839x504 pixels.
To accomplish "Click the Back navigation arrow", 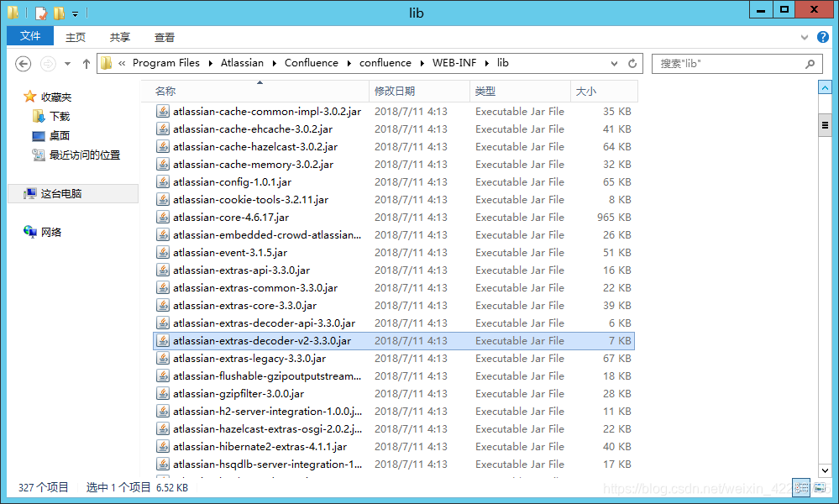I will pos(23,64).
